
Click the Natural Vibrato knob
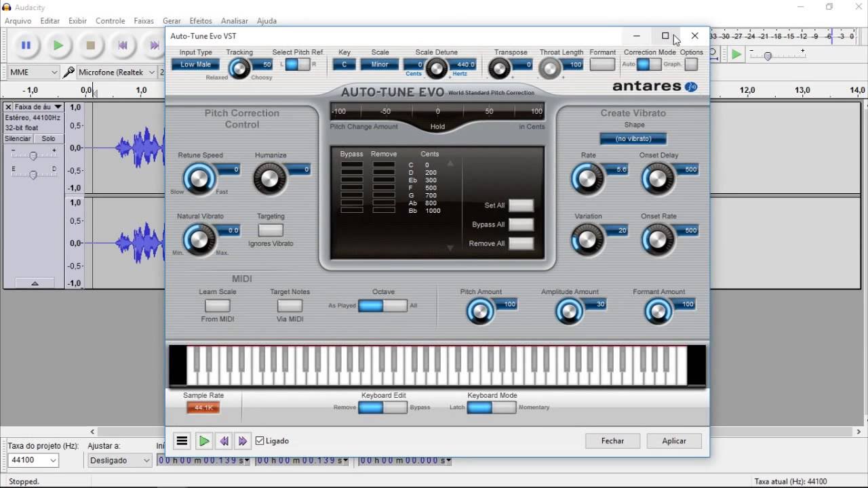(199, 239)
